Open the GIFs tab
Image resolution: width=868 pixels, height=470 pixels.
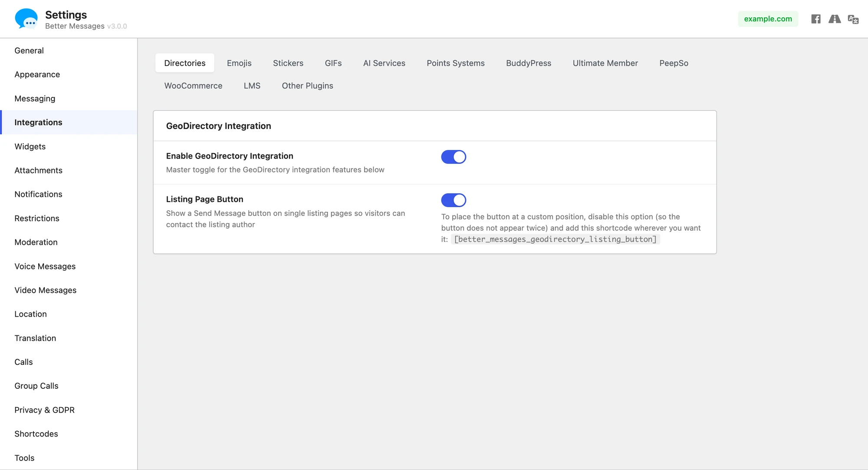point(333,63)
